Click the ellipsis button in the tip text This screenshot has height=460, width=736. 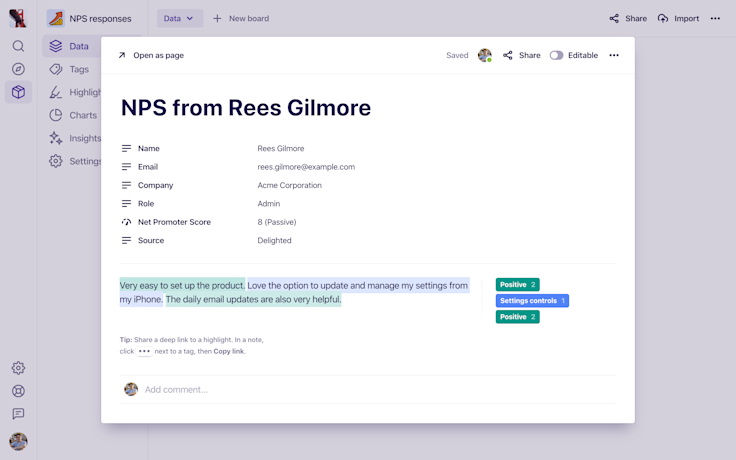click(x=144, y=351)
